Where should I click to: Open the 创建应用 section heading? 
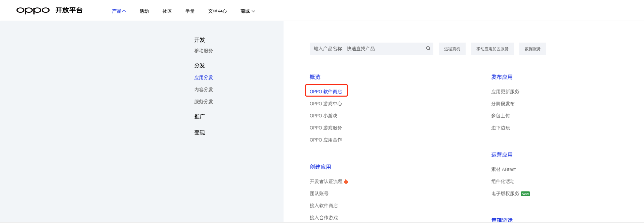point(320,167)
